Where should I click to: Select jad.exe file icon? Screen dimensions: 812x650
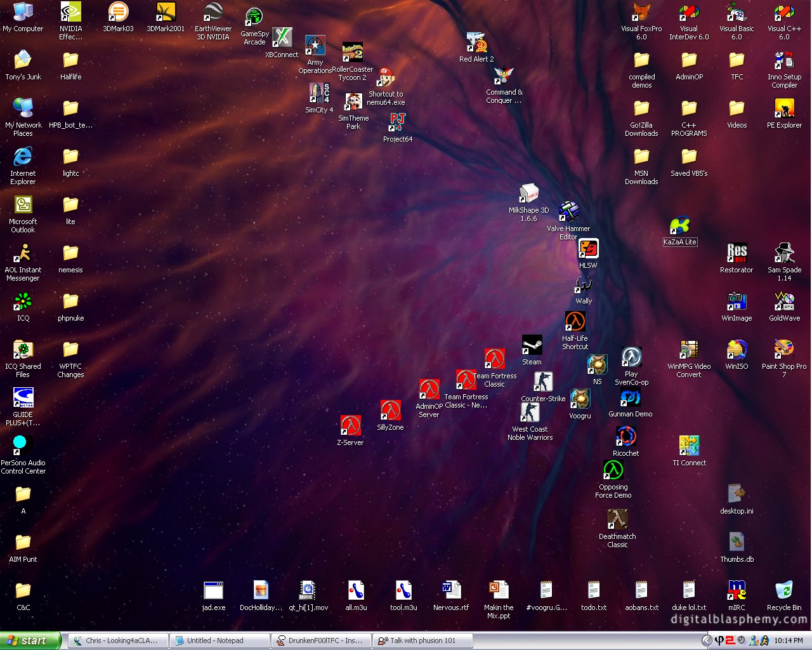214,596
